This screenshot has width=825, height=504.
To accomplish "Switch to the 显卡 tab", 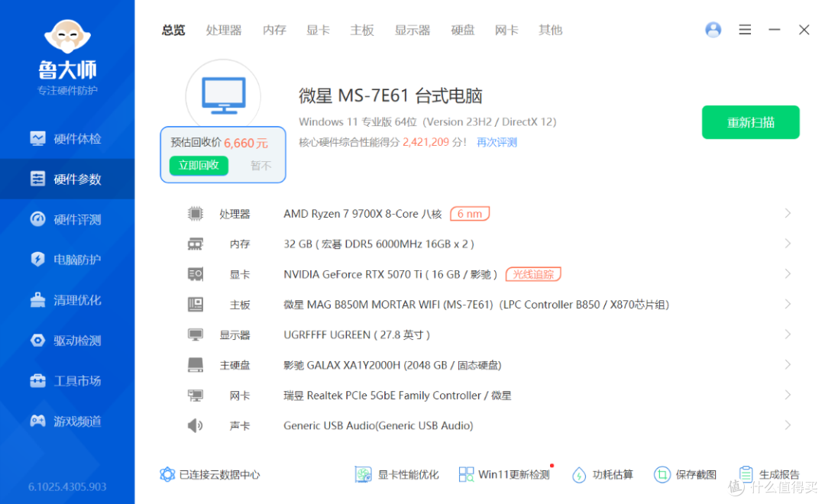I will 318,30.
